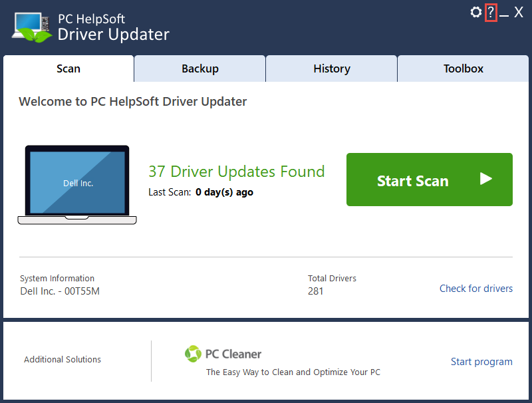Click the PC Cleaner brand name

[x=232, y=354]
